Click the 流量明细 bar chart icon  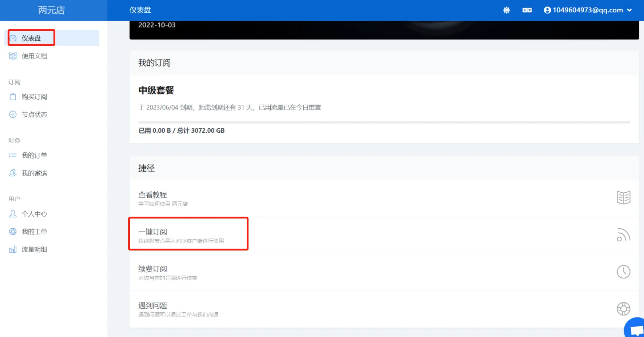pos(13,249)
